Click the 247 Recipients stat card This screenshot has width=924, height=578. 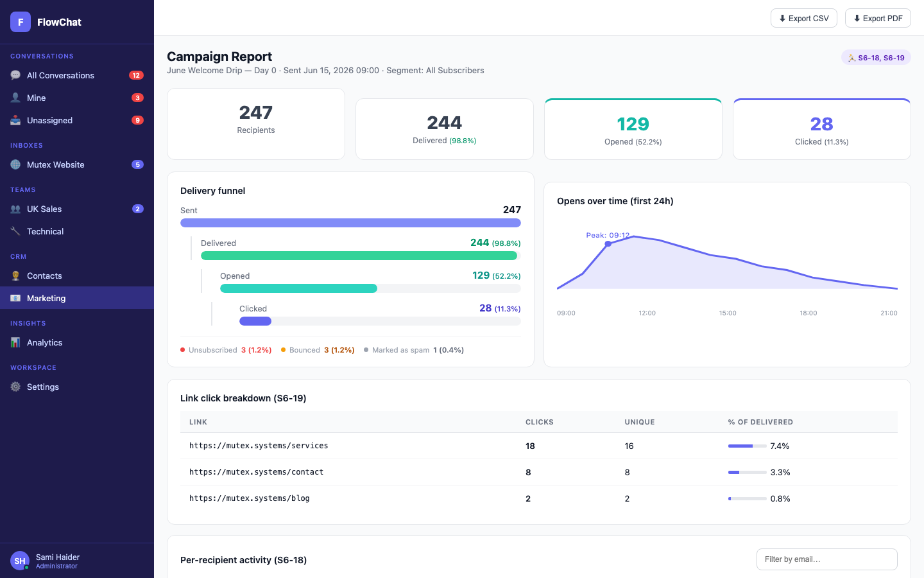tap(256, 124)
